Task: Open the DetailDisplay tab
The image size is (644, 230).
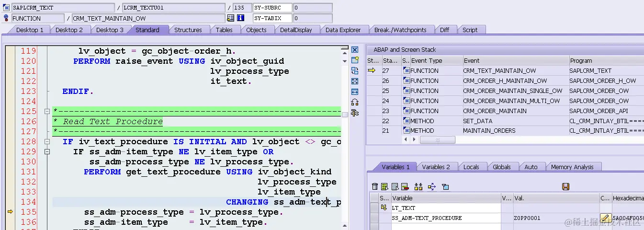Action: (296, 30)
